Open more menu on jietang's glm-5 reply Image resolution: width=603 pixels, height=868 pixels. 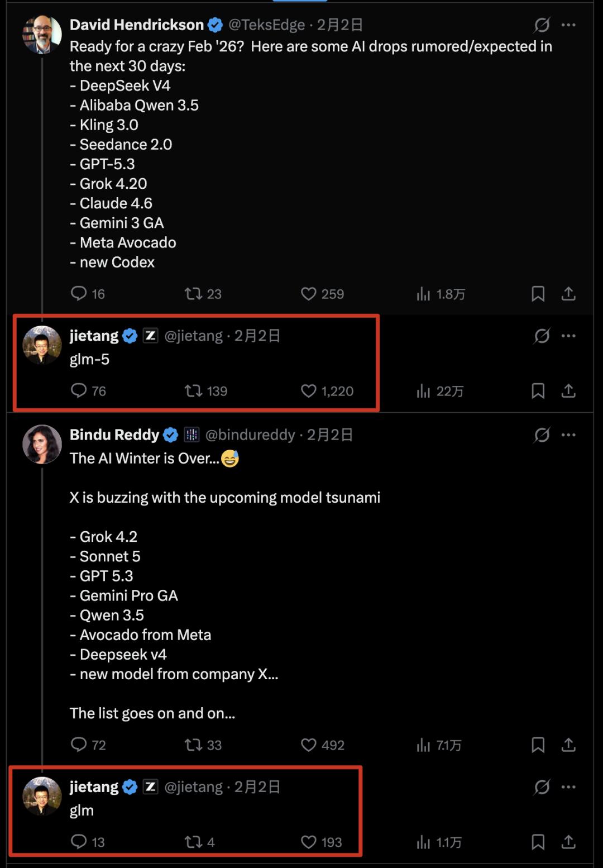(568, 336)
